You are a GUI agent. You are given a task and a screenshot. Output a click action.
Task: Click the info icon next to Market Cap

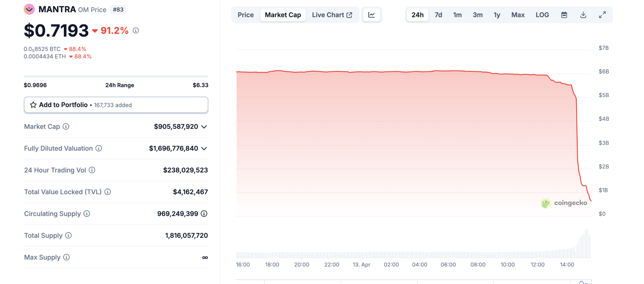point(65,127)
